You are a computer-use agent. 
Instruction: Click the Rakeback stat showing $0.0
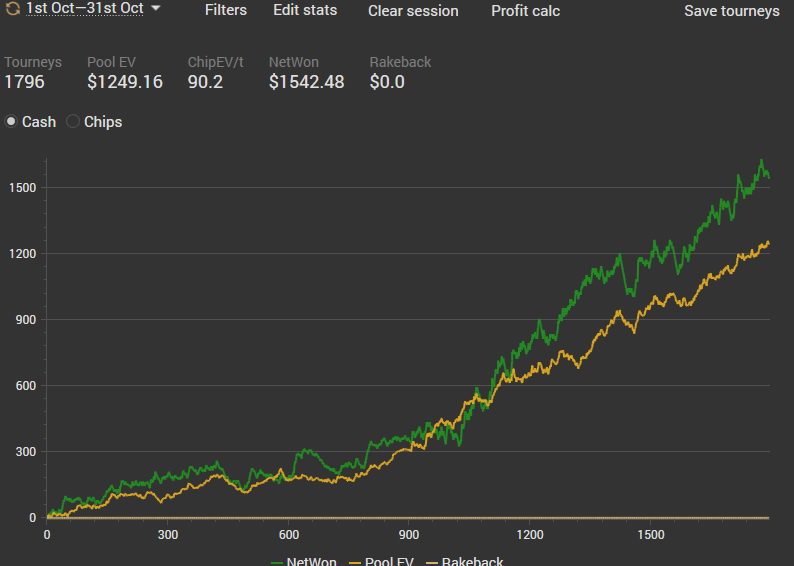(387, 82)
